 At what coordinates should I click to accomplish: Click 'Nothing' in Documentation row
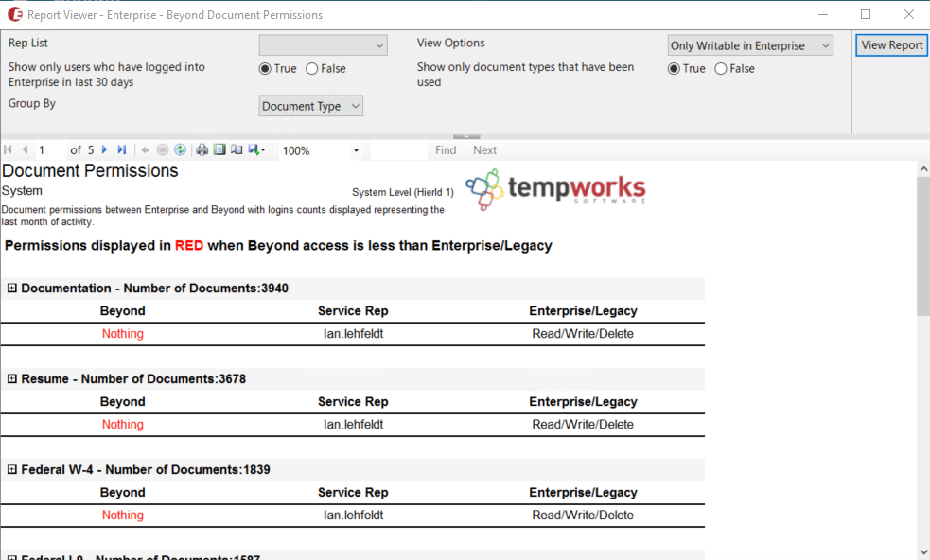point(123,334)
